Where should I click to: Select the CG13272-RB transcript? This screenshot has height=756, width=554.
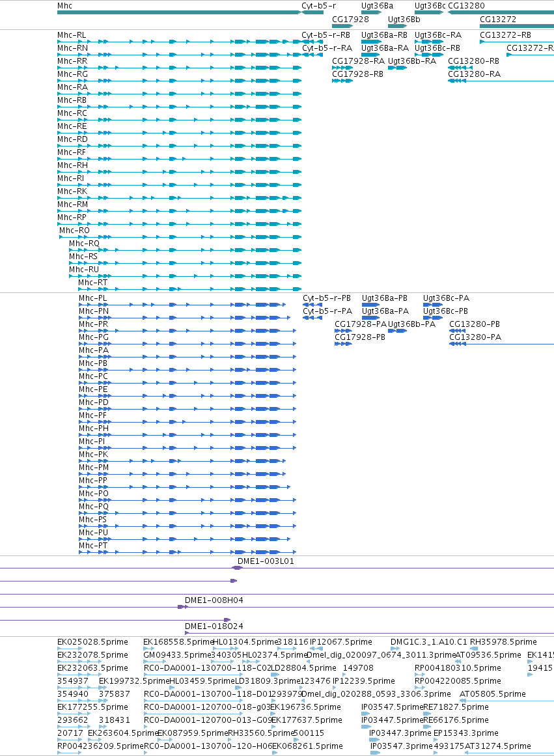(x=517, y=42)
